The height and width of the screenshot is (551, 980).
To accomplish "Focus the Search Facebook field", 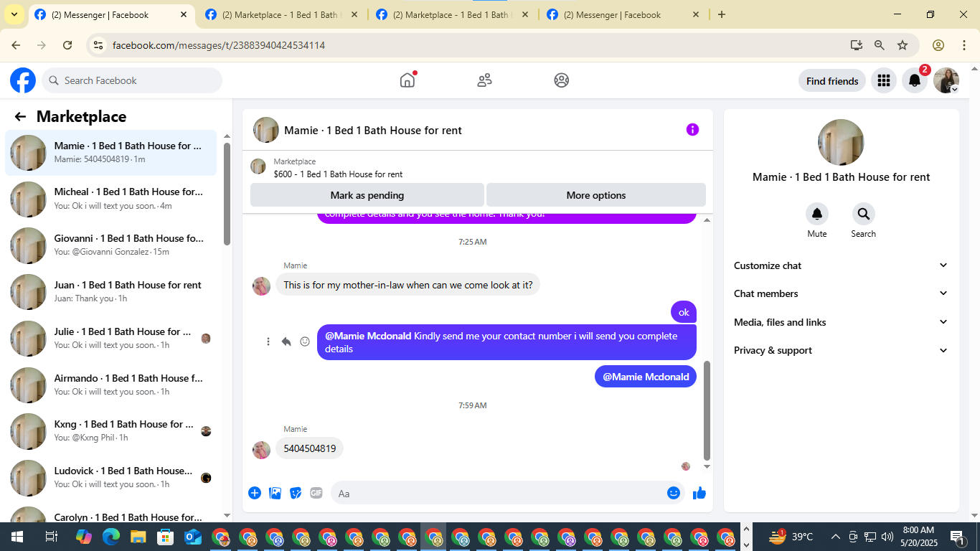I will tap(132, 80).
